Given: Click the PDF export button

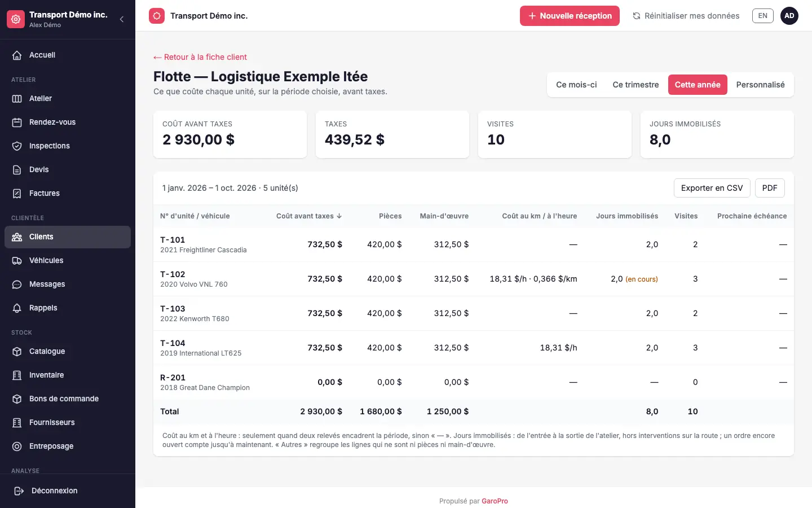Looking at the screenshot, I should [x=770, y=188].
